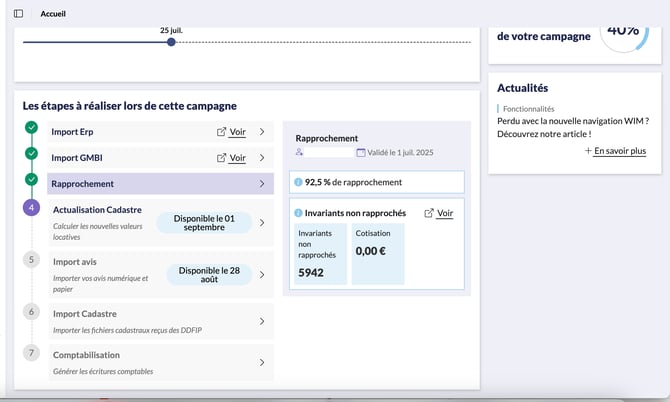Image resolution: width=670 pixels, height=402 pixels.
Task: Click info icon beside Invariants non rapprochés
Action: (299, 213)
